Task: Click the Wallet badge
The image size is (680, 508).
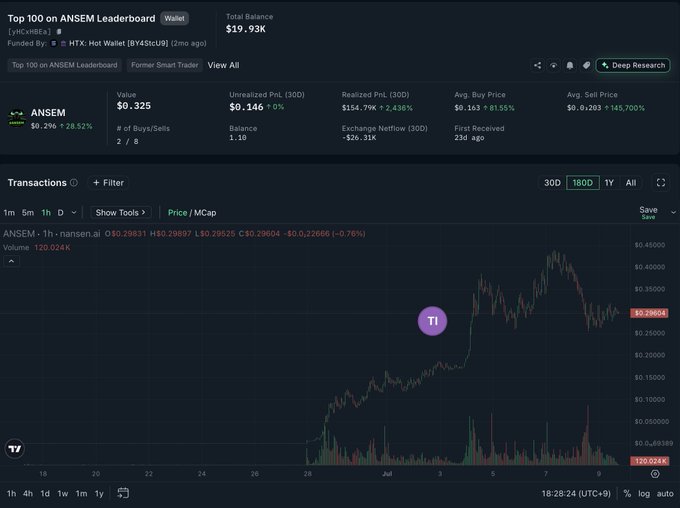Action: pos(174,18)
